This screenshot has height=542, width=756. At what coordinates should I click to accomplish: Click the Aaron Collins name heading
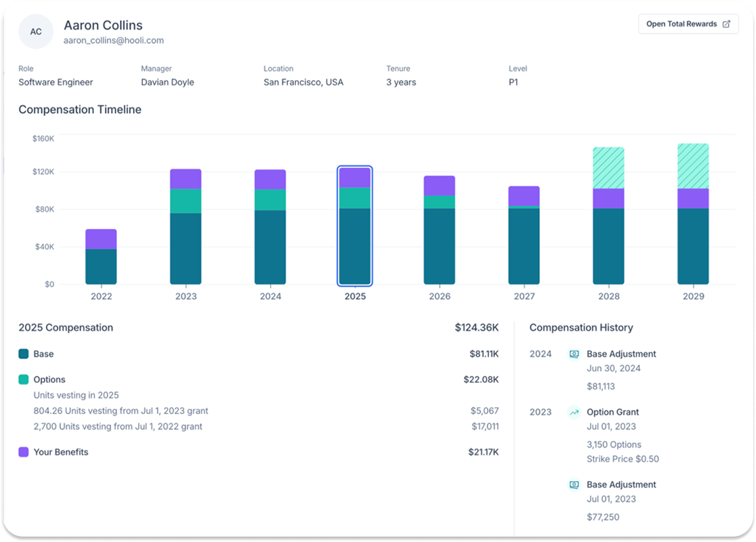103,25
